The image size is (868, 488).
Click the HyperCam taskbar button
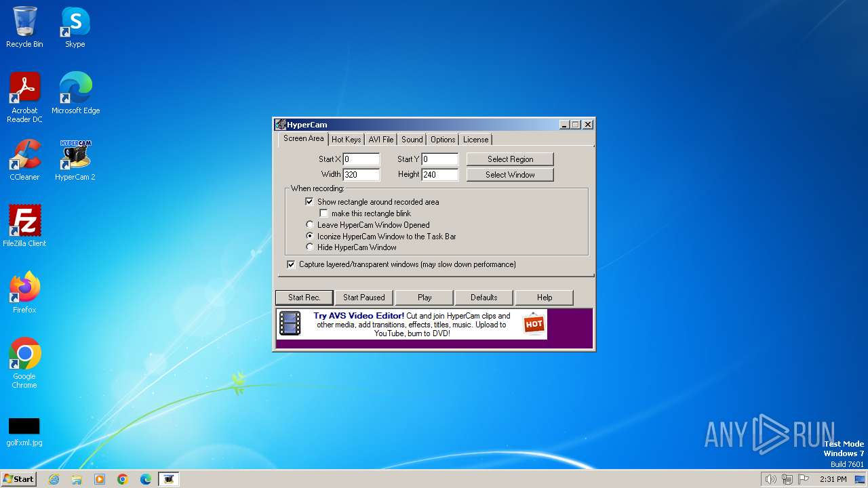[169, 479]
